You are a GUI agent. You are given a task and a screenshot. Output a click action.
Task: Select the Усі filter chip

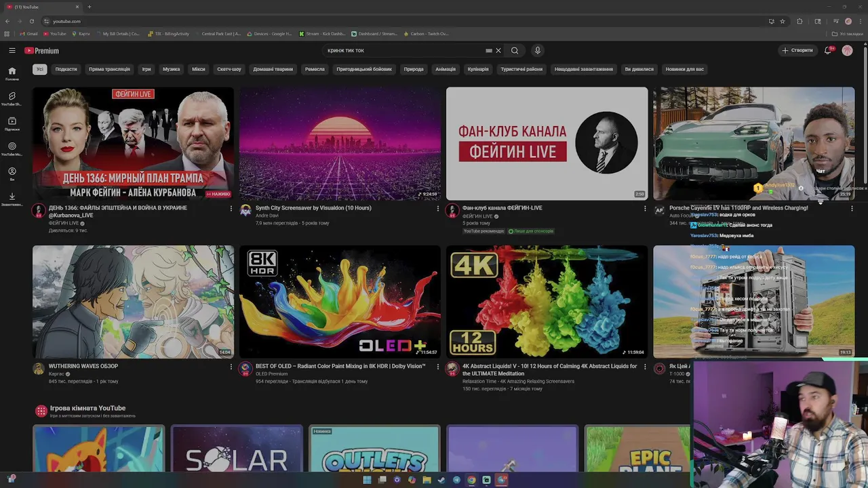(x=40, y=69)
